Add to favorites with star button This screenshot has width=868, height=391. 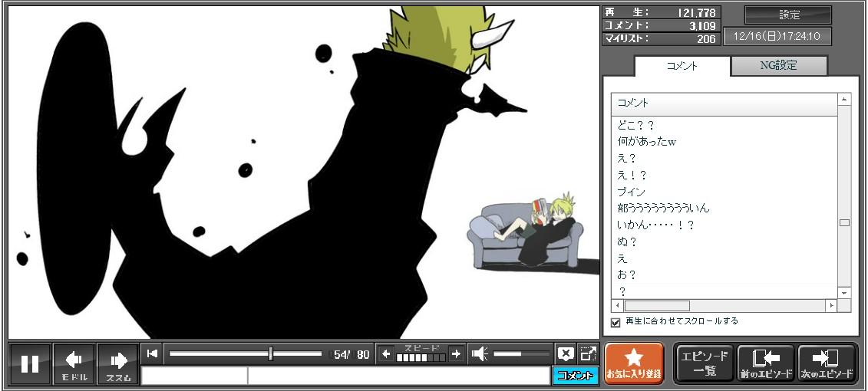pyautogui.click(x=634, y=363)
